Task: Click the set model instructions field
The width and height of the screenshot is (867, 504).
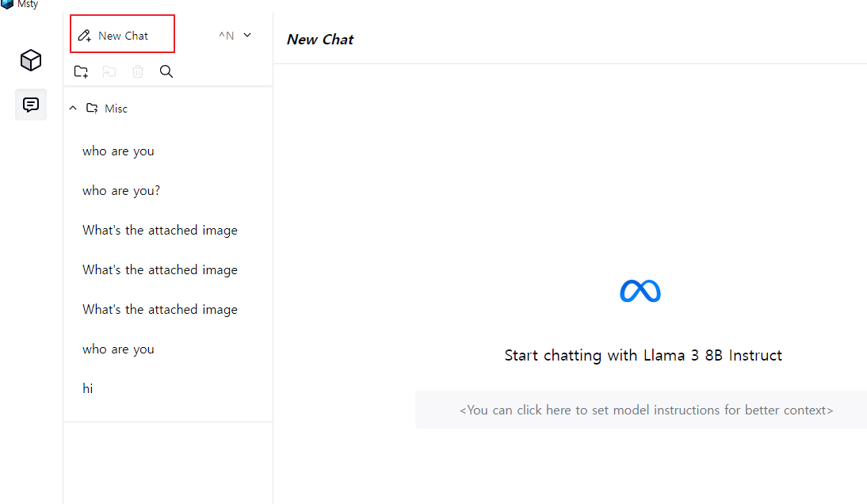Action: click(x=641, y=410)
